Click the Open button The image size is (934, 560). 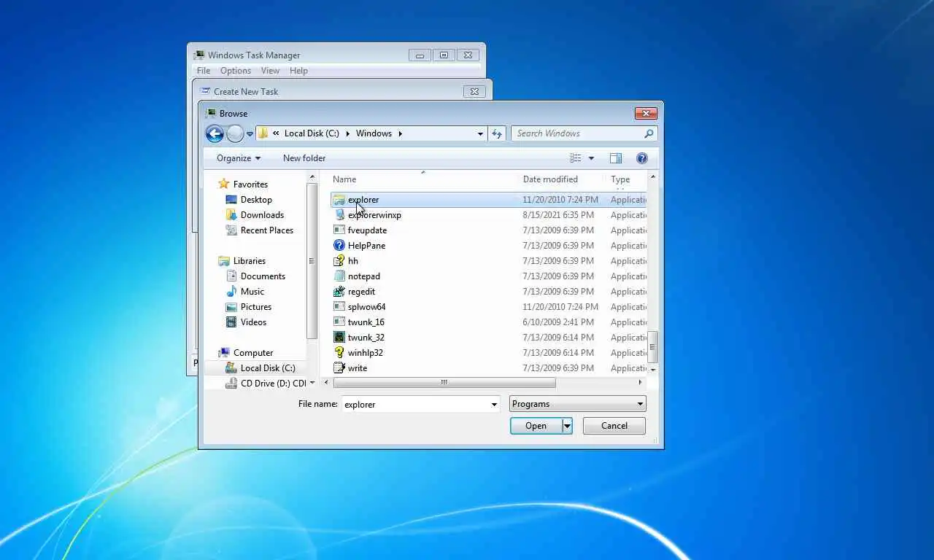pyautogui.click(x=536, y=426)
